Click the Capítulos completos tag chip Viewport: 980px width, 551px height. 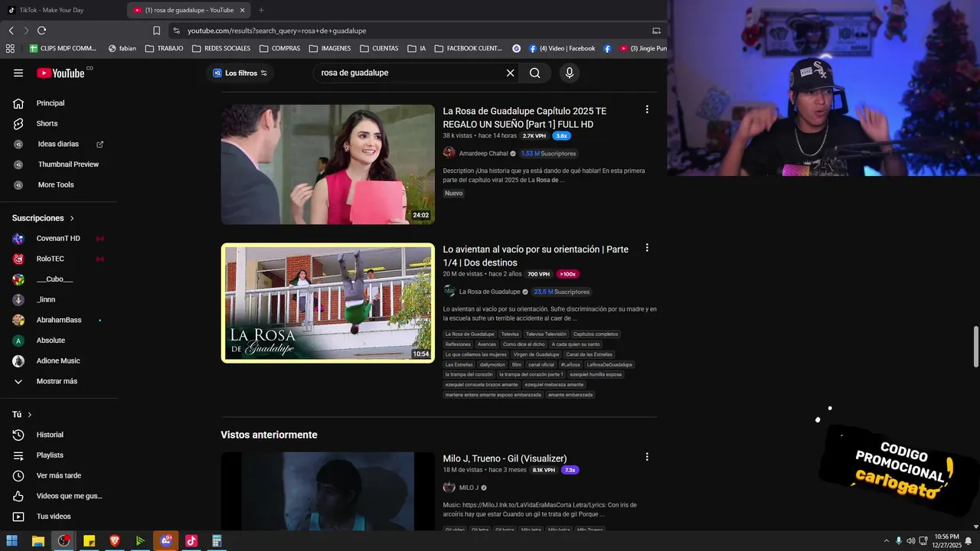pos(596,334)
